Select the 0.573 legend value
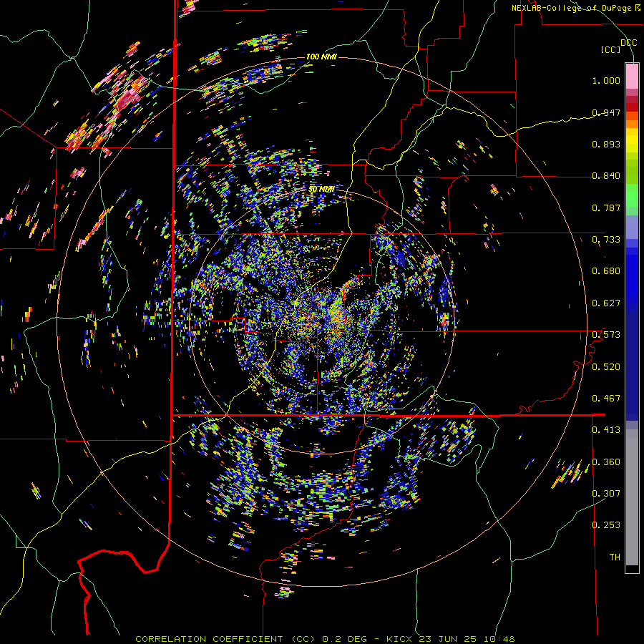This screenshot has width=644, height=644. click(x=606, y=334)
